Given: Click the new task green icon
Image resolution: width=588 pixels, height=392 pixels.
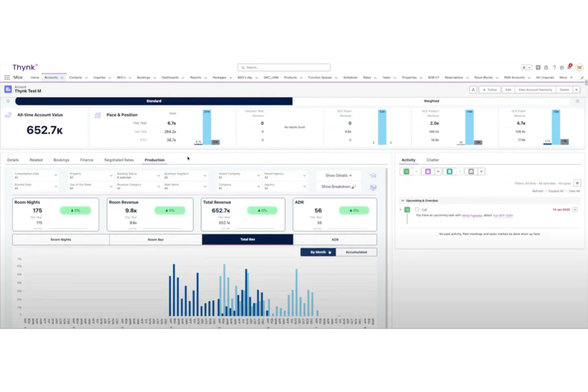Looking at the screenshot, I should tap(406, 172).
